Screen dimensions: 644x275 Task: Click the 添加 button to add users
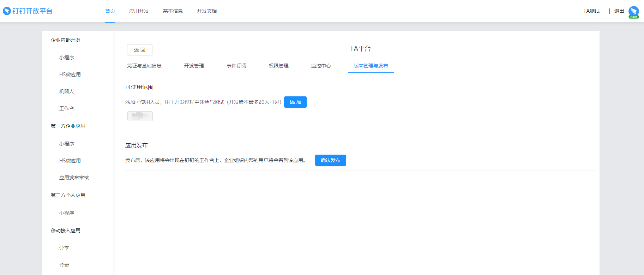pos(295,102)
